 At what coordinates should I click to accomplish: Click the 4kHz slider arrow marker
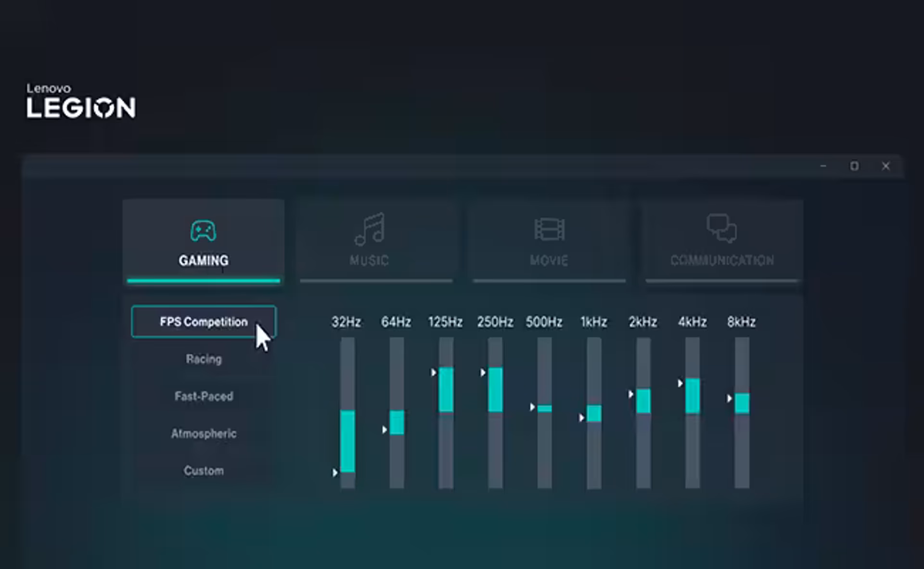pos(680,383)
